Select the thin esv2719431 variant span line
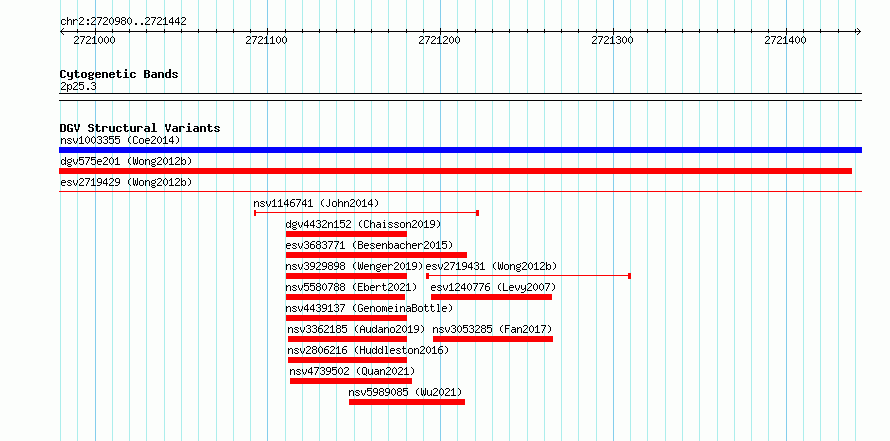 click(x=528, y=276)
